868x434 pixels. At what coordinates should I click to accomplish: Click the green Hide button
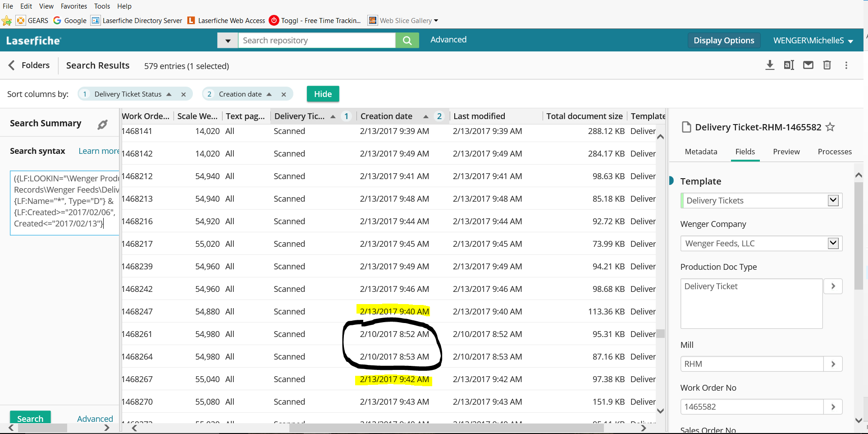[323, 94]
